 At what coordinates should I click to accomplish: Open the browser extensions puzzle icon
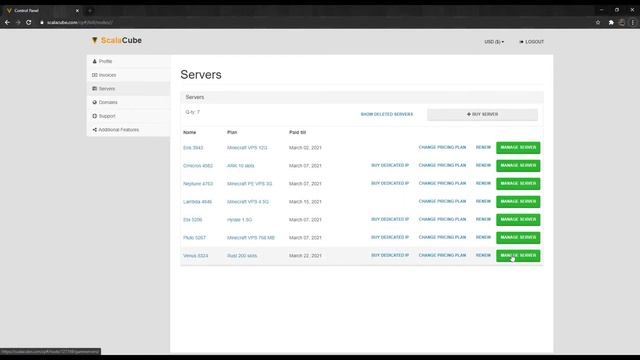tap(611, 22)
